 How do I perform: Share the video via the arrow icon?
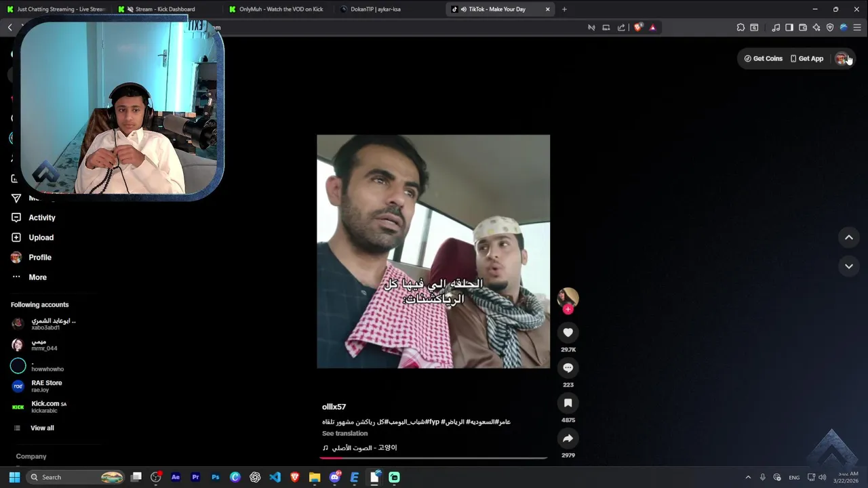click(568, 438)
